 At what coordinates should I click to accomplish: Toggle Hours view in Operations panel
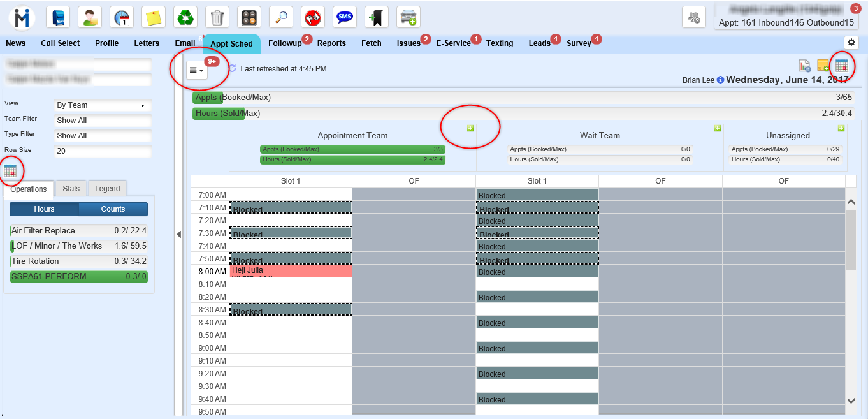tap(44, 209)
